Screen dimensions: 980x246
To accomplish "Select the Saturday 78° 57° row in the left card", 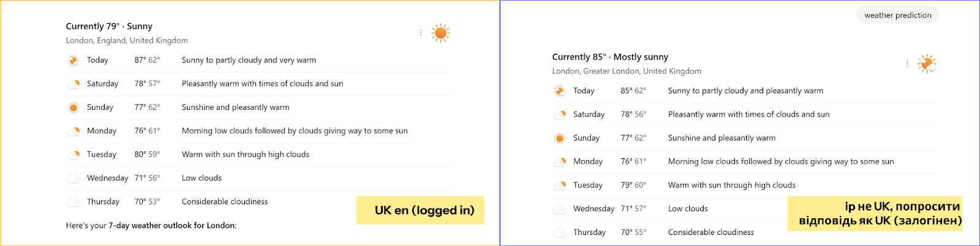I will 260,83.
